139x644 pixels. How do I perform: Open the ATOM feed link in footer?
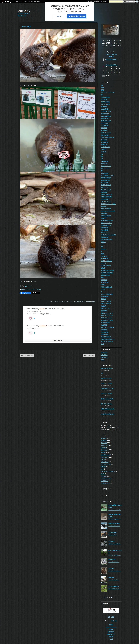113,617
